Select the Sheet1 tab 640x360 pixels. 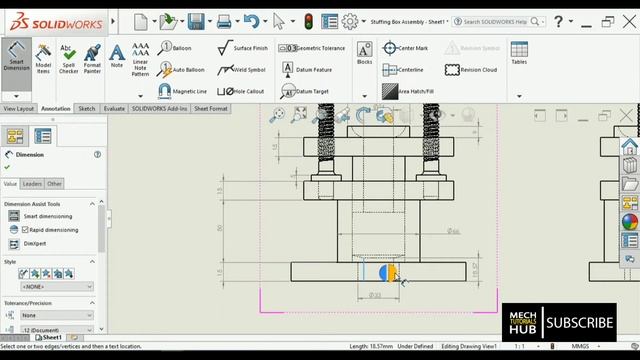coord(48,338)
